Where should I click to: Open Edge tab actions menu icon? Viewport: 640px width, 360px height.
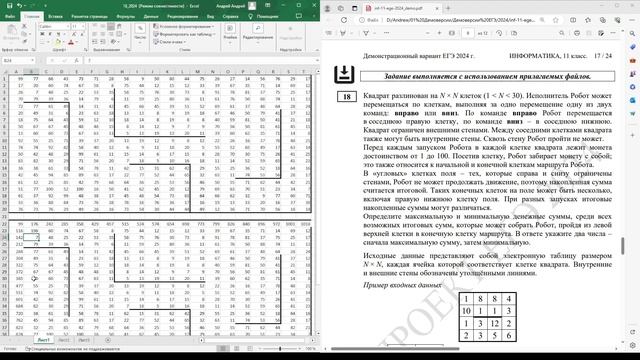(x=355, y=8)
